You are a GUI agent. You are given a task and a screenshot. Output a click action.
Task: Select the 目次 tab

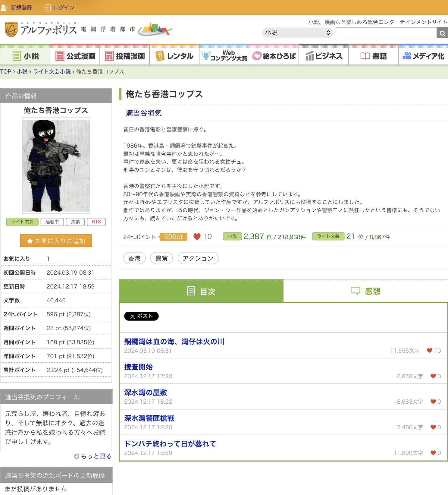pyautogui.click(x=201, y=291)
